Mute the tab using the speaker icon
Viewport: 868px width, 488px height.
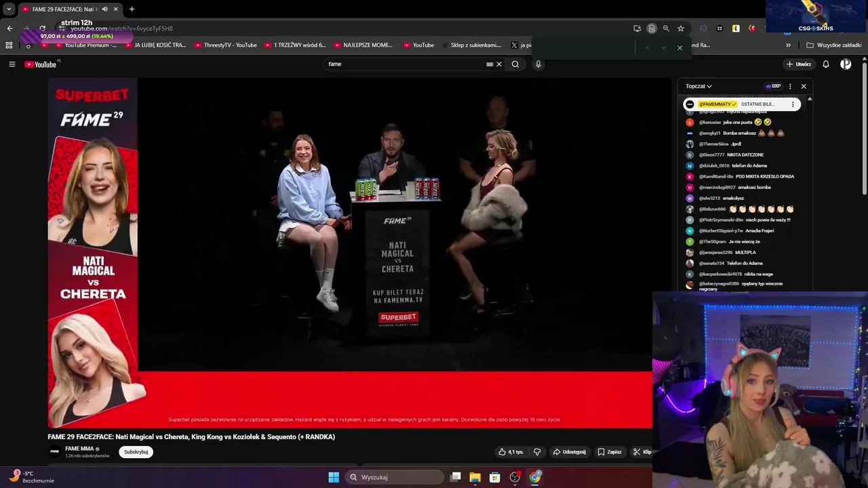(104, 9)
